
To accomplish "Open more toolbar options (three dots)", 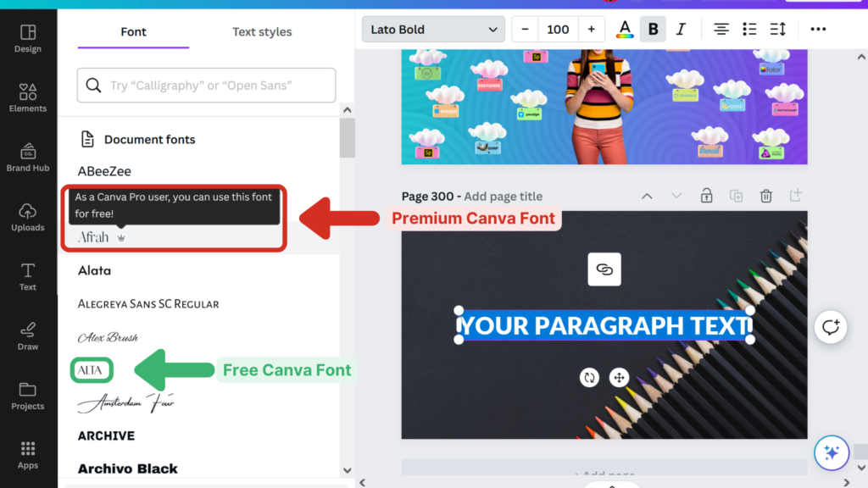I will tap(818, 30).
